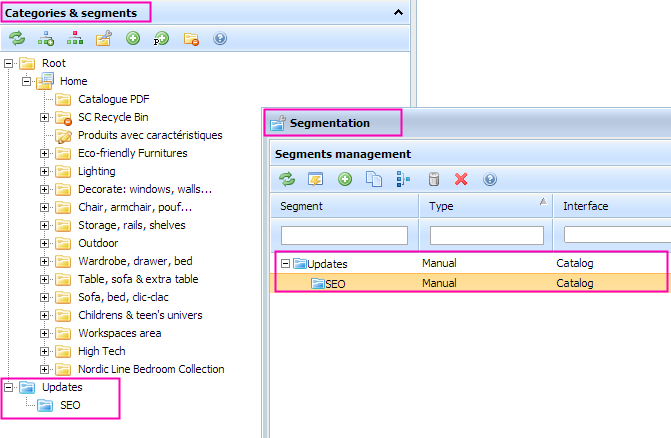Expand Storage, rails, shelves node
The image size is (671, 438).
pyautogui.click(x=45, y=225)
